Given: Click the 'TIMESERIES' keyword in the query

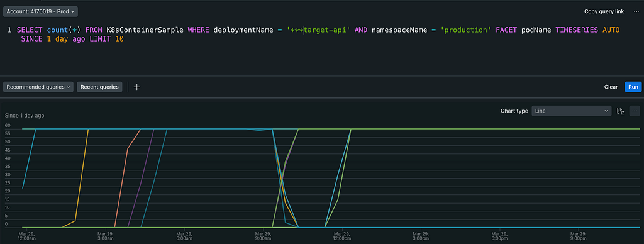Looking at the screenshot, I should [x=577, y=30].
